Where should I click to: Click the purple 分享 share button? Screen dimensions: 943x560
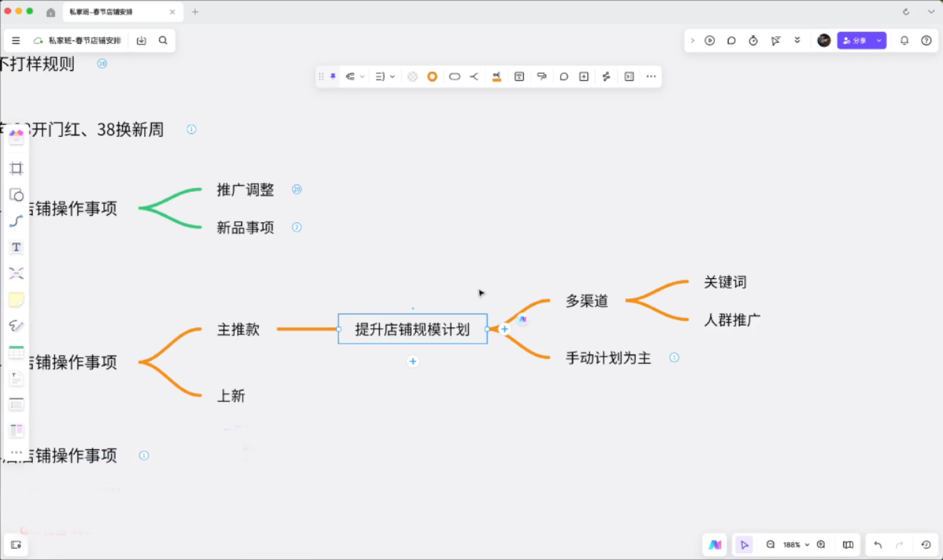tap(854, 41)
